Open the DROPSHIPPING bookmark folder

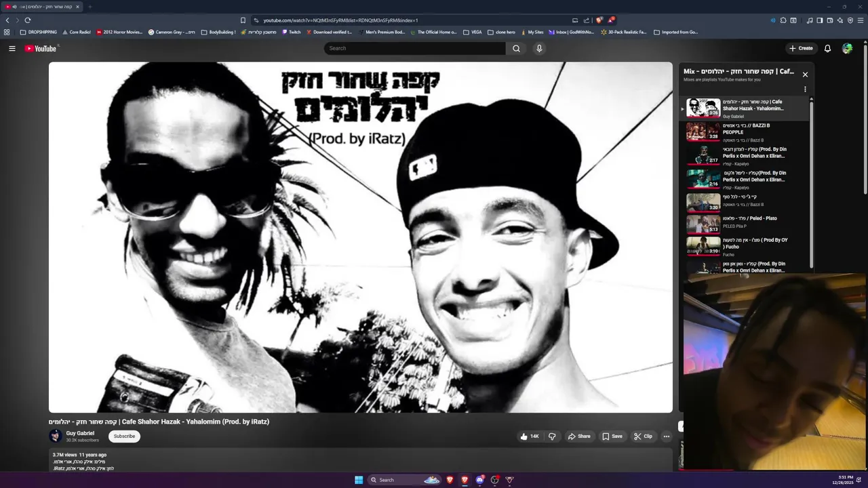39,32
